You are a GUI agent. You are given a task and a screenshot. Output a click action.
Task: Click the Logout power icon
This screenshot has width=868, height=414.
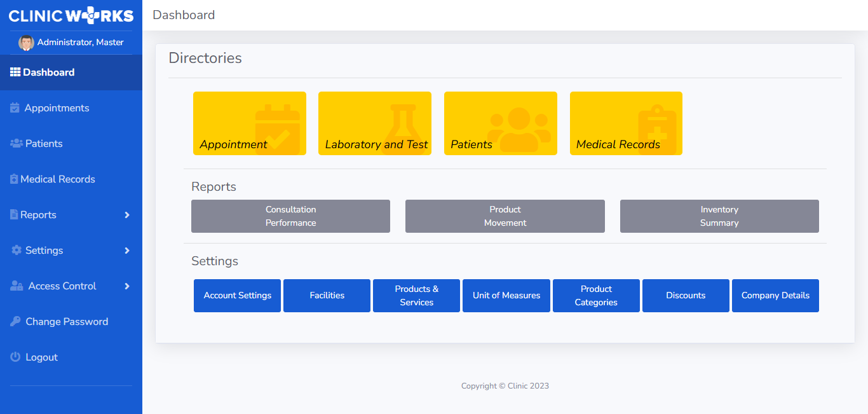[x=15, y=357]
